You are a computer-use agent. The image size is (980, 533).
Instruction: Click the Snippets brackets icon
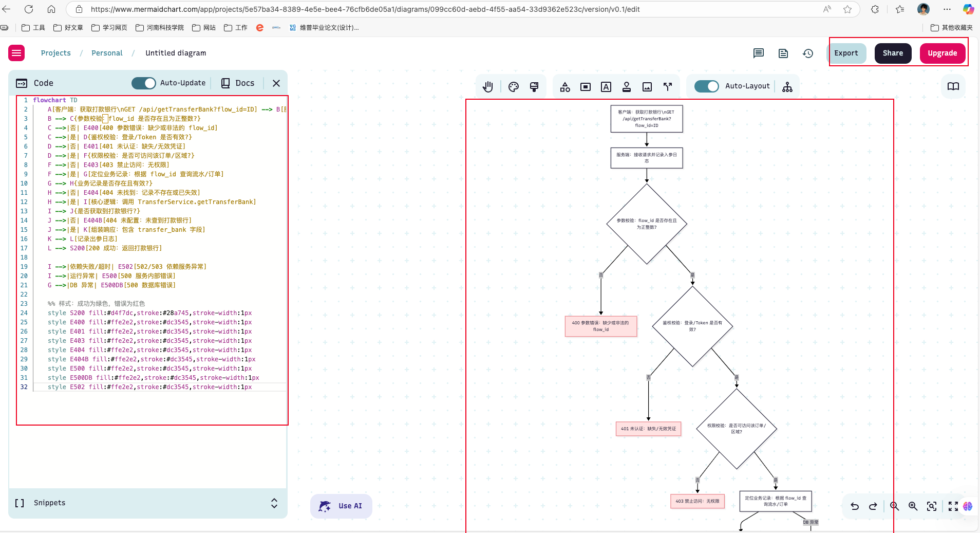point(20,503)
